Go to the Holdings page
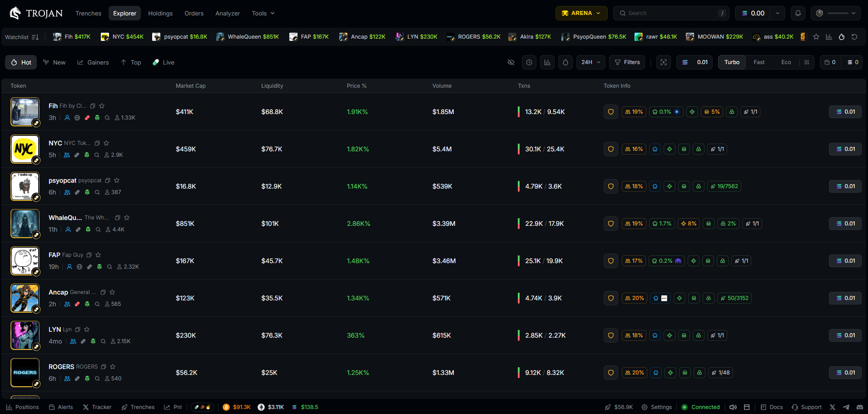 [160, 13]
